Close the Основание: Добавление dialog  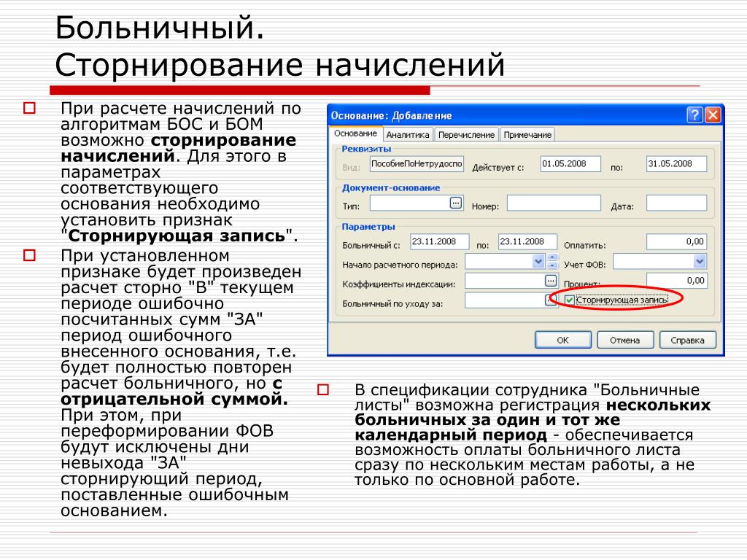(713, 115)
